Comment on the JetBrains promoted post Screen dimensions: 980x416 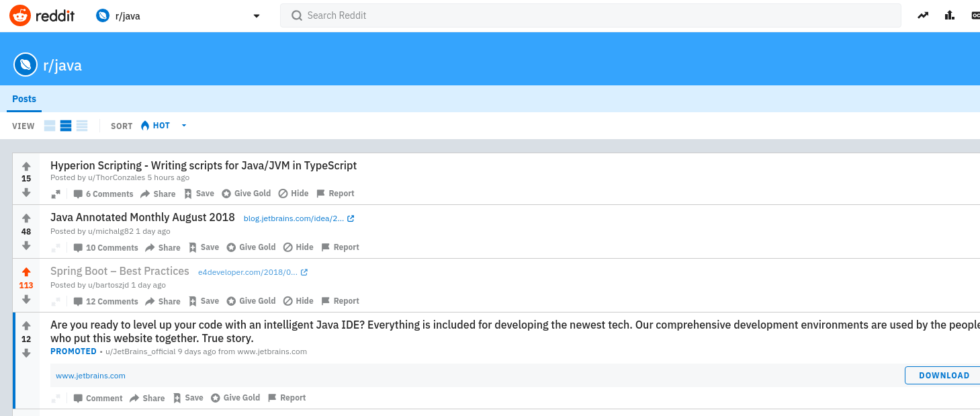coord(98,398)
